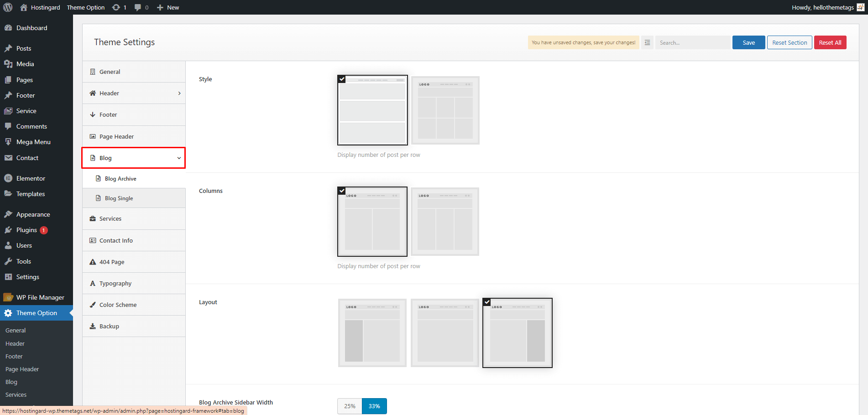
Task: Open Services in Theme Option submenu
Action: click(16, 394)
